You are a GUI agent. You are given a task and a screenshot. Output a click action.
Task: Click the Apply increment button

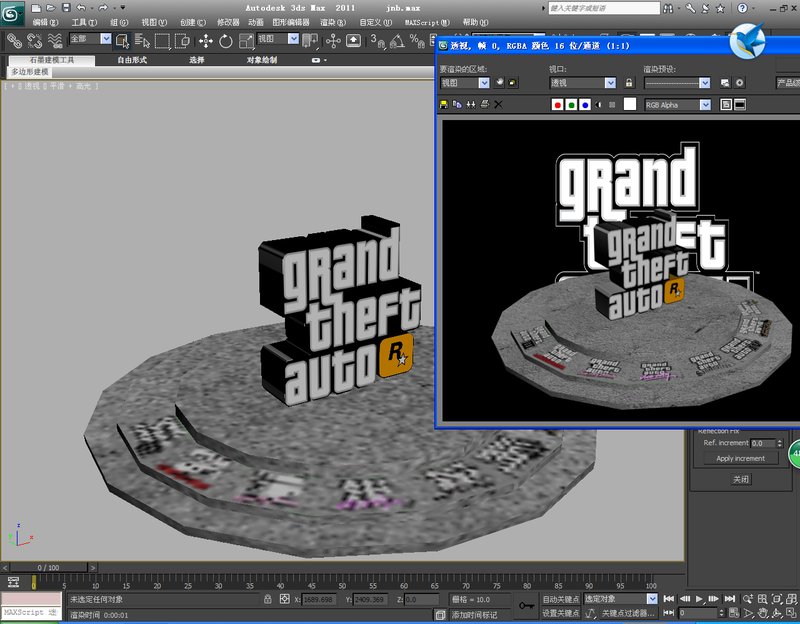[x=740, y=458]
